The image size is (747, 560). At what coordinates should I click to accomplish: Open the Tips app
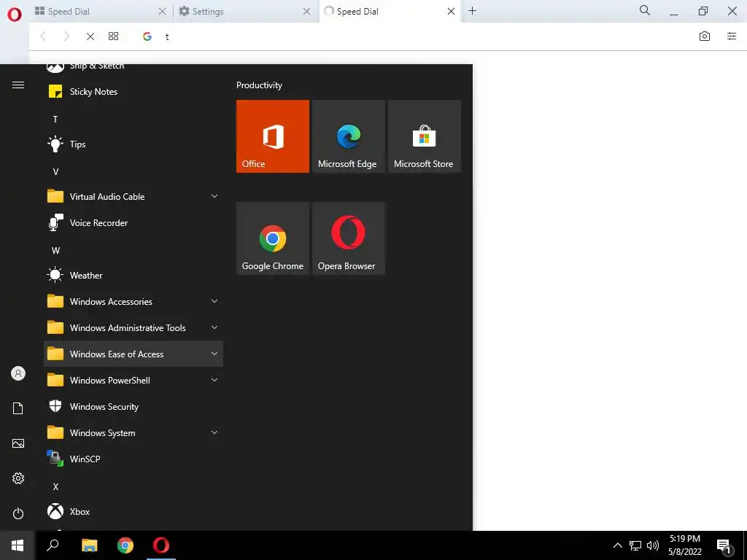(133, 144)
